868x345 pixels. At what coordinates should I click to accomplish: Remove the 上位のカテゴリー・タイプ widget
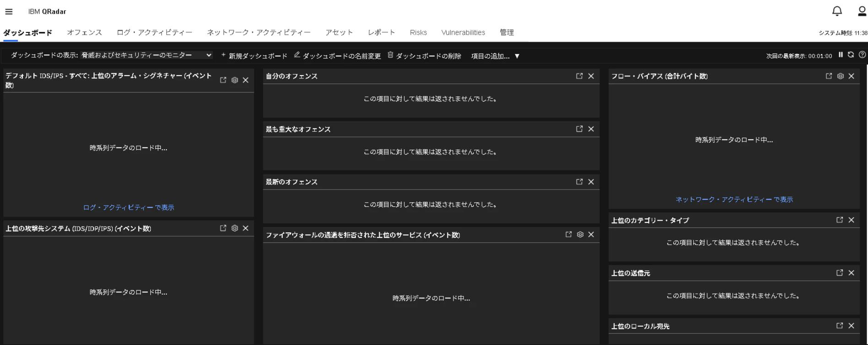click(851, 220)
